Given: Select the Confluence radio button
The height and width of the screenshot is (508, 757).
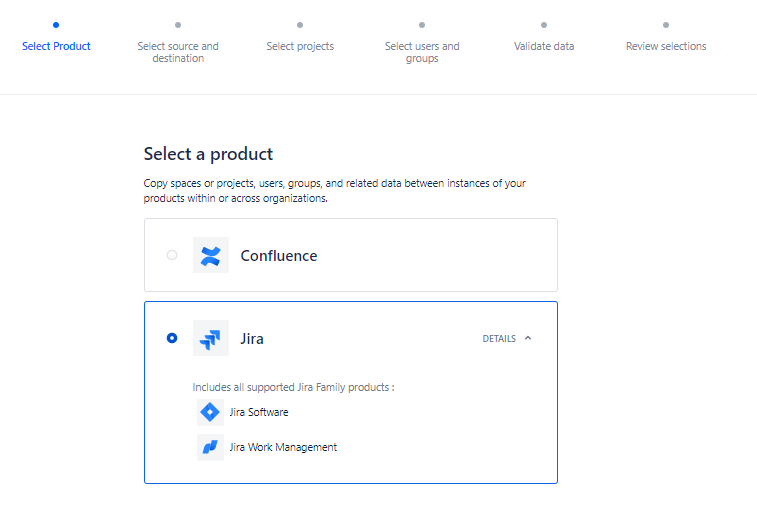Looking at the screenshot, I should tap(172, 255).
